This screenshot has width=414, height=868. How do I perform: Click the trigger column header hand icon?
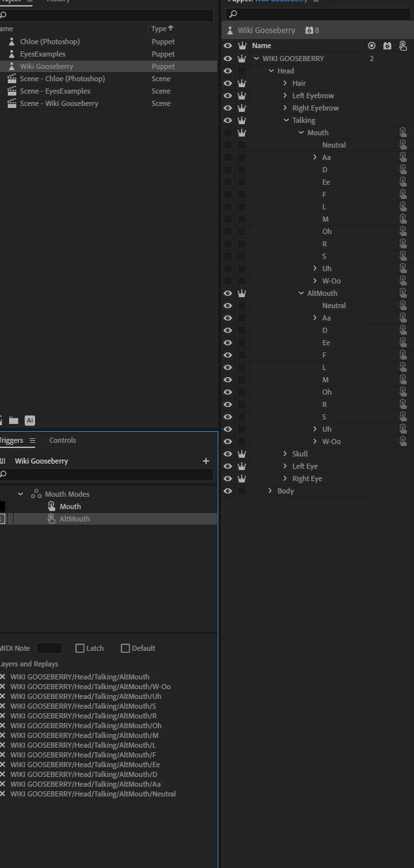(x=403, y=46)
